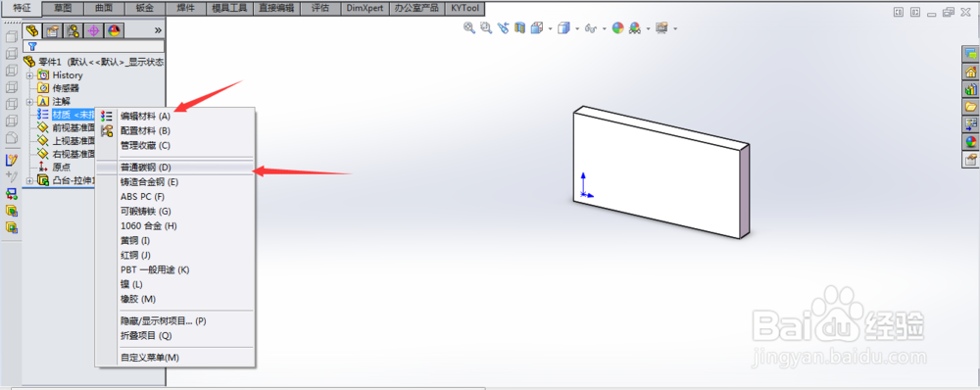Expand the 注解 tree node
Image resolution: width=980 pixels, height=390 pixels.
[28, 101]
